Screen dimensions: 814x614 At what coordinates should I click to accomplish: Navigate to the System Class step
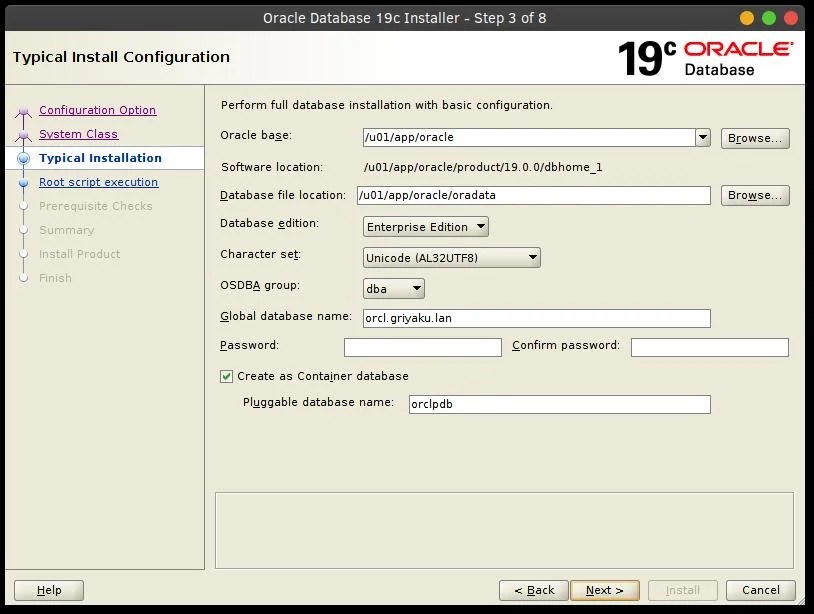tap(78, 134)
